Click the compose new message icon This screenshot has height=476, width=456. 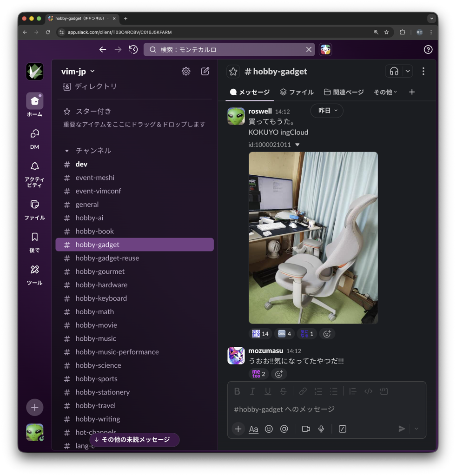[x=205, y=71]
